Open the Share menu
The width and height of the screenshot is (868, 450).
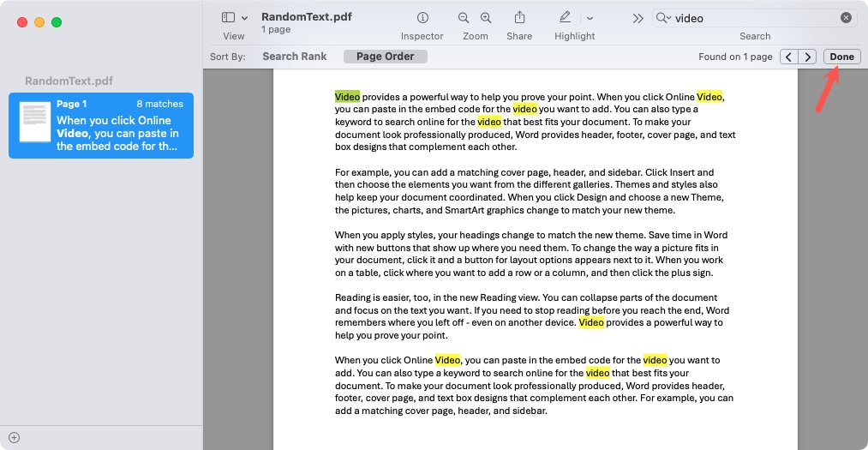click(x=519, y=18)
